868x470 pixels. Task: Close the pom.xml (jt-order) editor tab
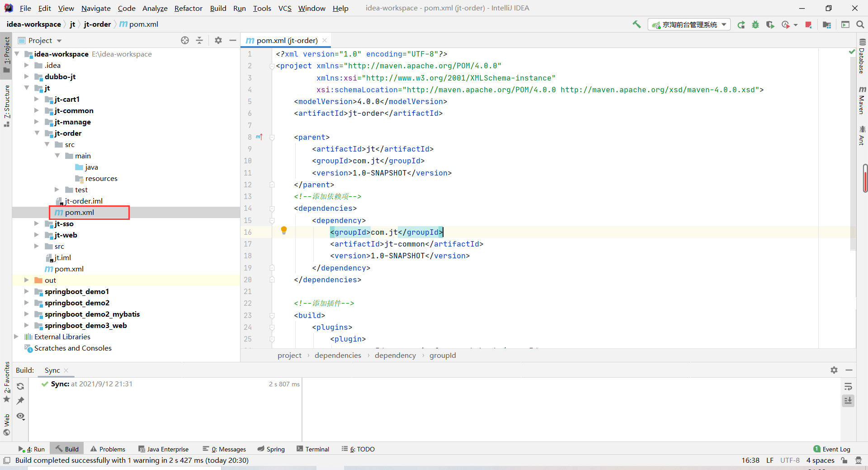tap(325, 40)
